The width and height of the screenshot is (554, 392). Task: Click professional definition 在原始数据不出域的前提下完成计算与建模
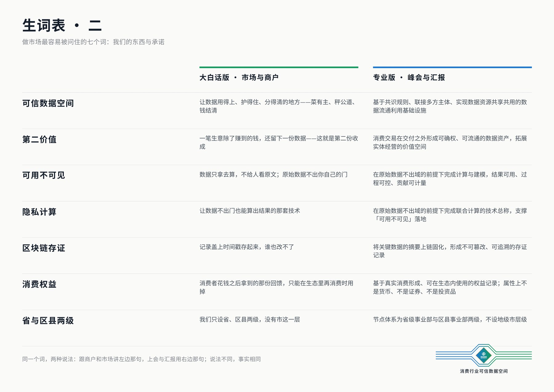tap(450, 179)
